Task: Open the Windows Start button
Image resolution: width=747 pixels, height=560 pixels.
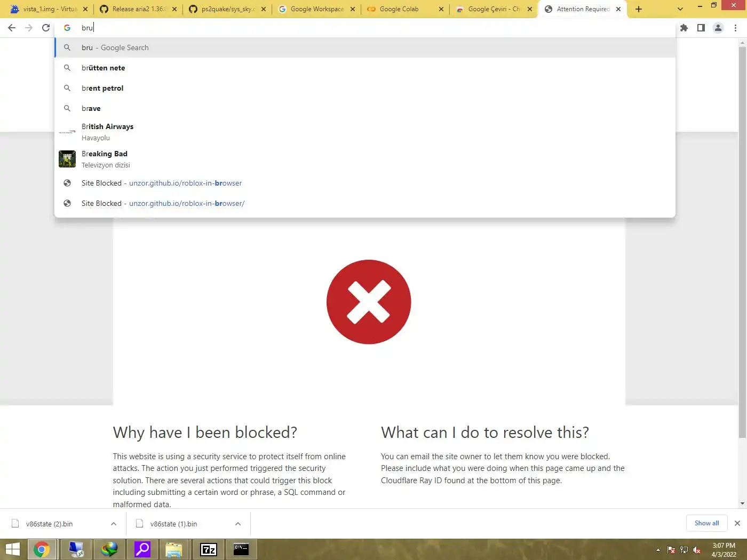Action: (x=13, y=549)
